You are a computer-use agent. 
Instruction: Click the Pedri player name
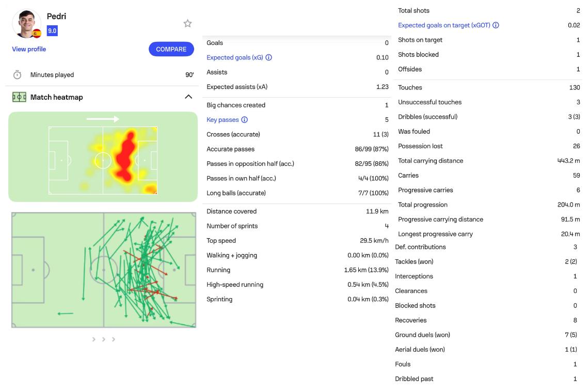coord(57,17)
